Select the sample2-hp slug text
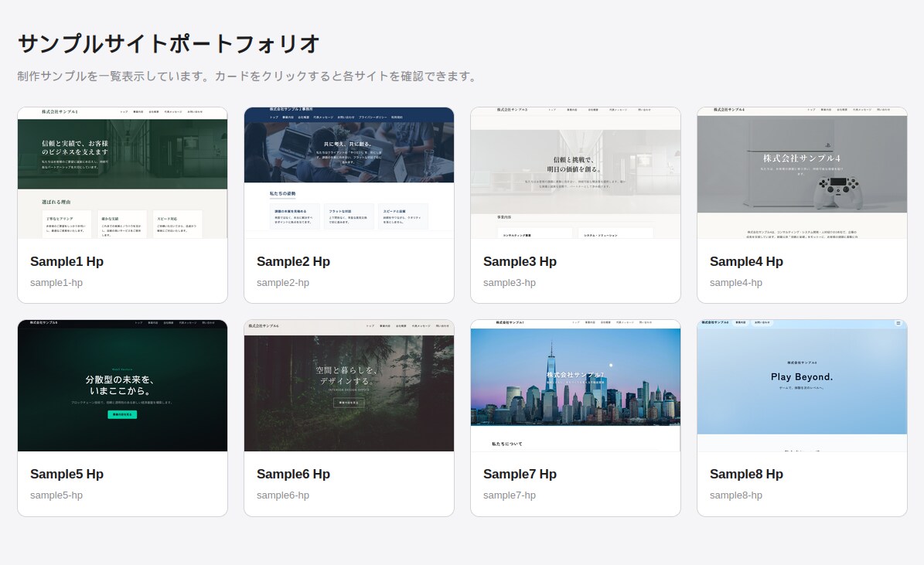The image size is (924, 565). pos(283,283)
